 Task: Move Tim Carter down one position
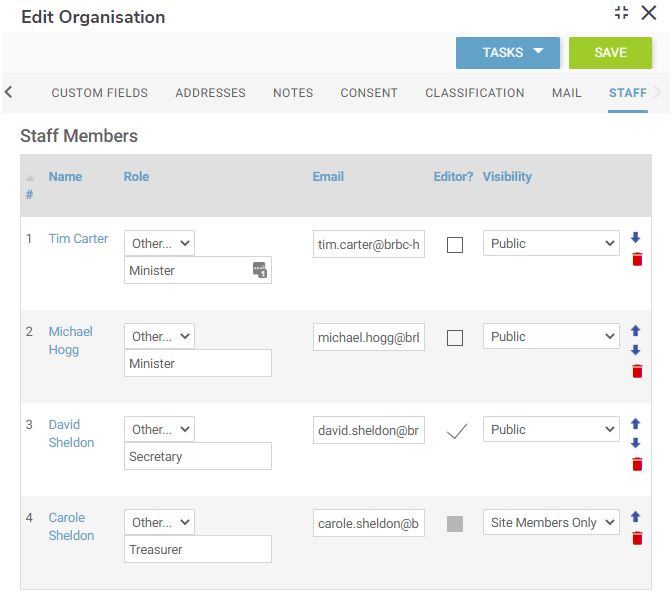[x=636, y=238]
